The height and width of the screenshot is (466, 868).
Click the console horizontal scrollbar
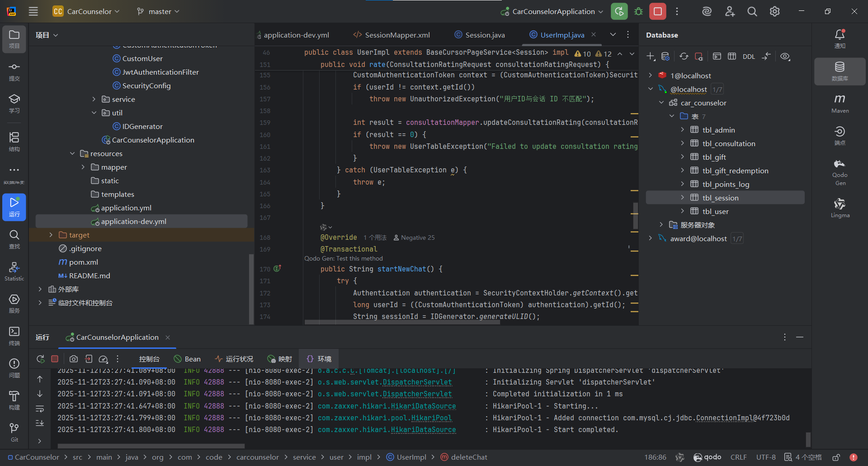click(x=151, y=446)
